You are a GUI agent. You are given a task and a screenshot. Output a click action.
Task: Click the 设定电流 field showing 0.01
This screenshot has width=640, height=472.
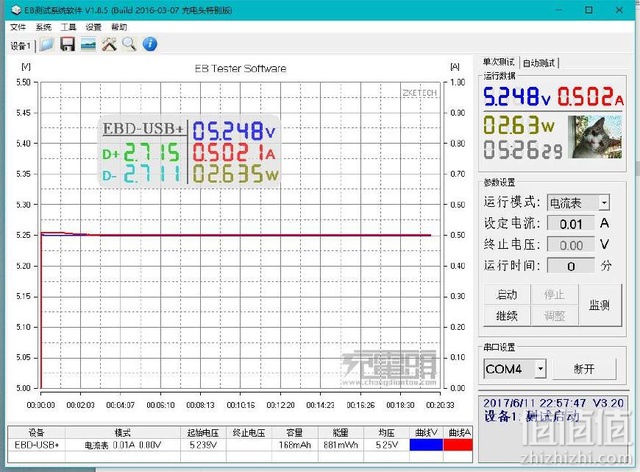(x=571, y=224)
